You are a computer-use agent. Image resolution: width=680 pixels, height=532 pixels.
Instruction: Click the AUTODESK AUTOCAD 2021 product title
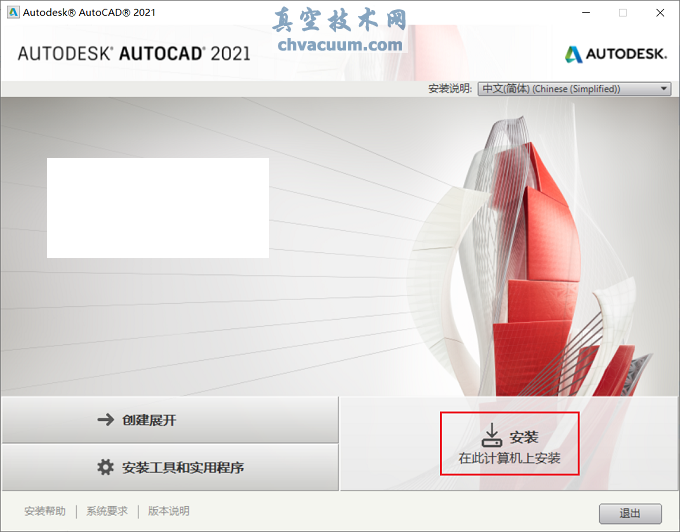pyautogui.click(x=134, y=53)
